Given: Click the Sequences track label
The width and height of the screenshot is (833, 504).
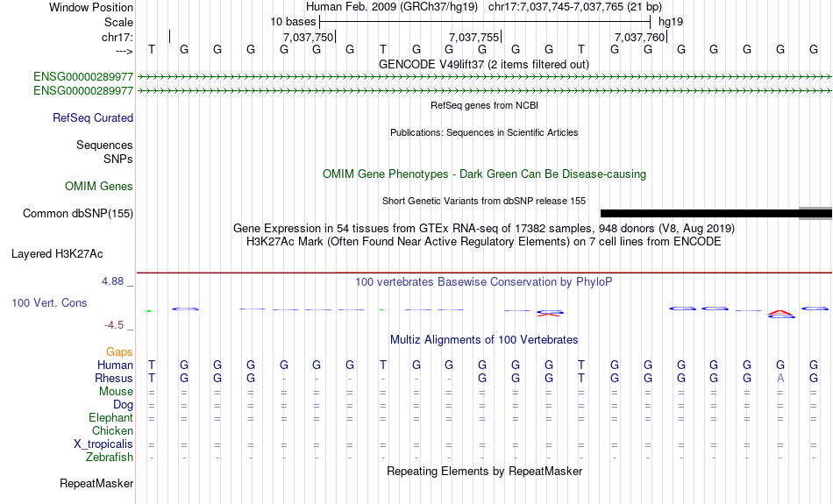Looking at the screenshot, I should pos(104,145).
